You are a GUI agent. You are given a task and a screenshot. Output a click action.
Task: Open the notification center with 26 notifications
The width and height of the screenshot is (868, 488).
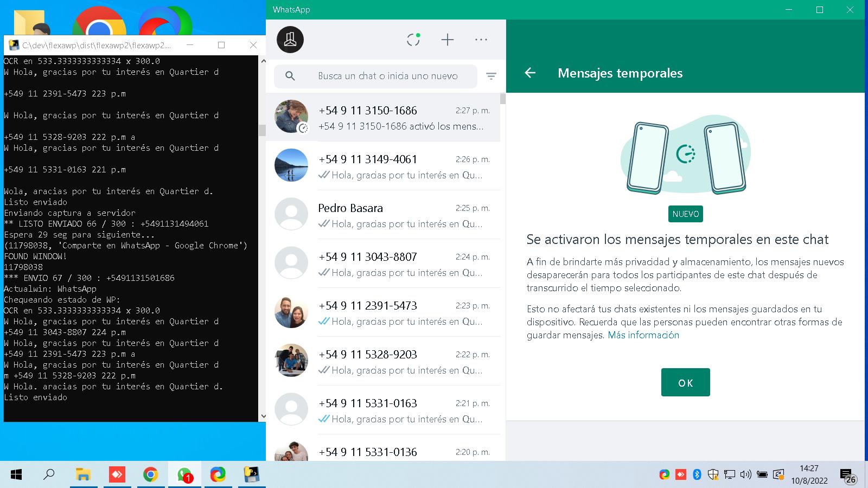point(848,476)
